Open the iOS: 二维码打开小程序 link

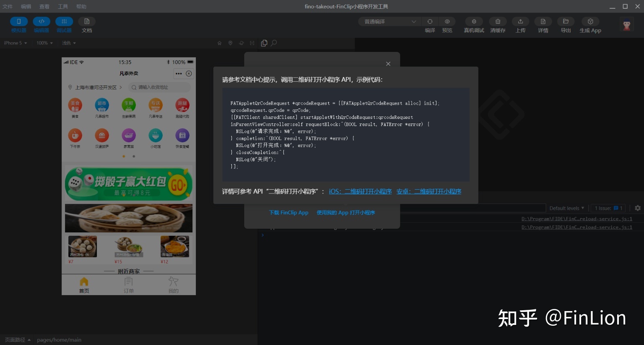tap(360, 191)
